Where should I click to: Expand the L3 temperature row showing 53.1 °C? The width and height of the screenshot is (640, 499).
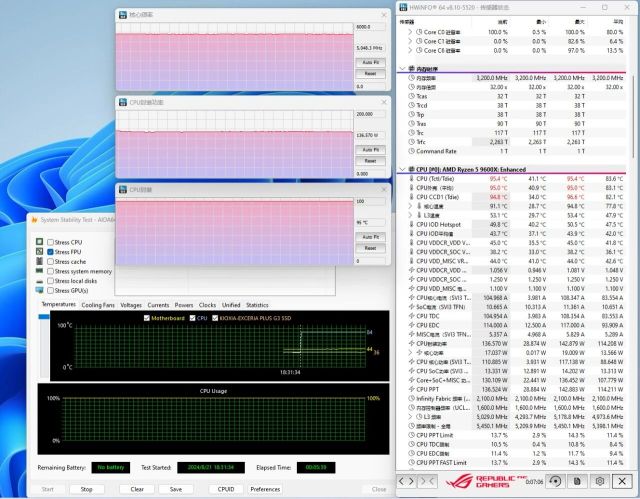410,215
